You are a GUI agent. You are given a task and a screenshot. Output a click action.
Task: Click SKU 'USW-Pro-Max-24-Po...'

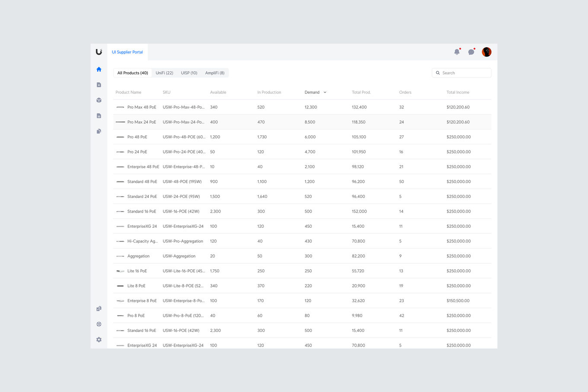click(x=184, y=122)
